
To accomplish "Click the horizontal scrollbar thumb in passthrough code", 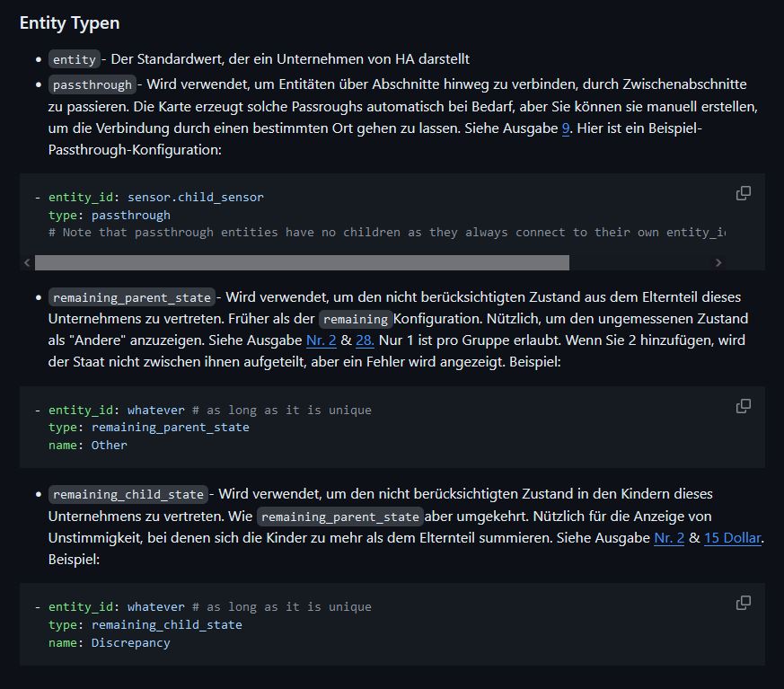I will [x=302, y=262].
